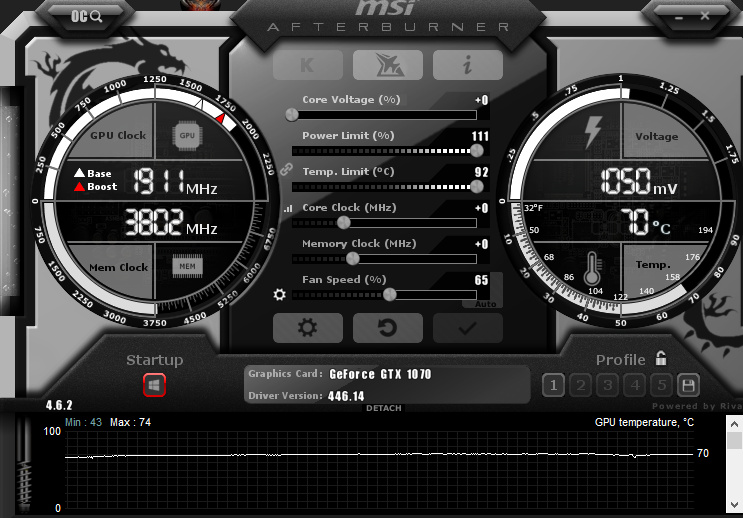Click the thermometer icon in the temp gauge

(592, 268)
